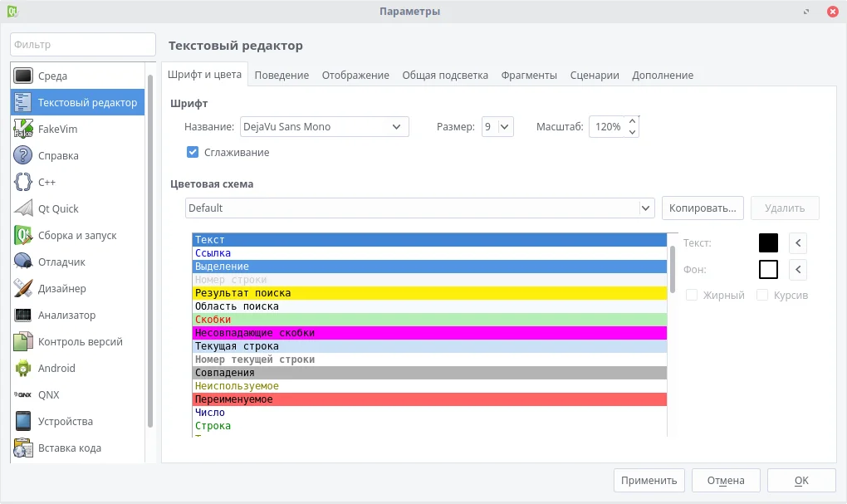Select the C++ braces icon
Image resolution: width=847 pixels, height=504 pixels.
click(x=23, y=182)
